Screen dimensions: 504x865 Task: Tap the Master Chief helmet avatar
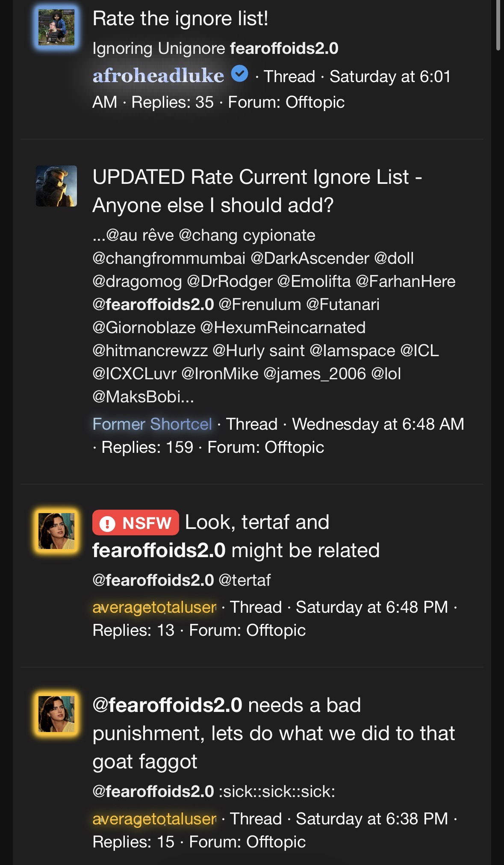pyautogui.click(x=56, y=186)
